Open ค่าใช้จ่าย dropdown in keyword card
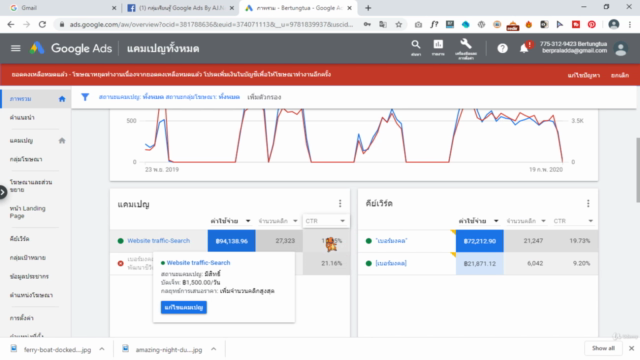This screenshot has width=640, height=360. (x=478, y=221)
